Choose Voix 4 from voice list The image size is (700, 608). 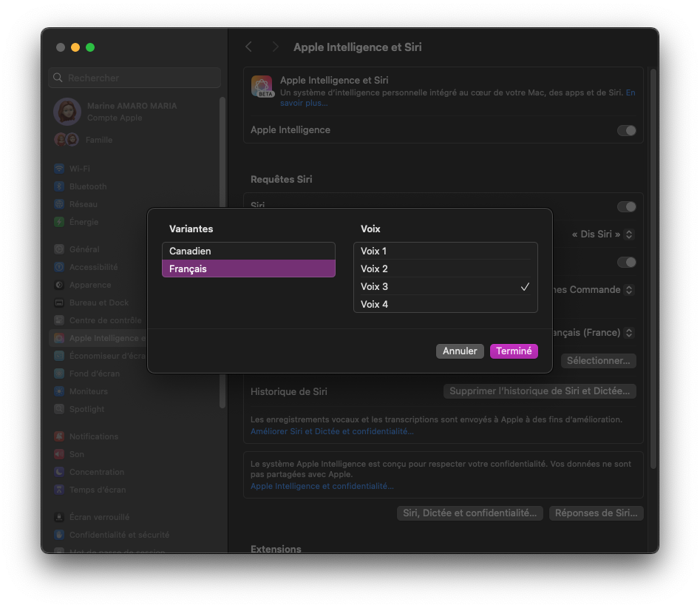coord(445,304)
